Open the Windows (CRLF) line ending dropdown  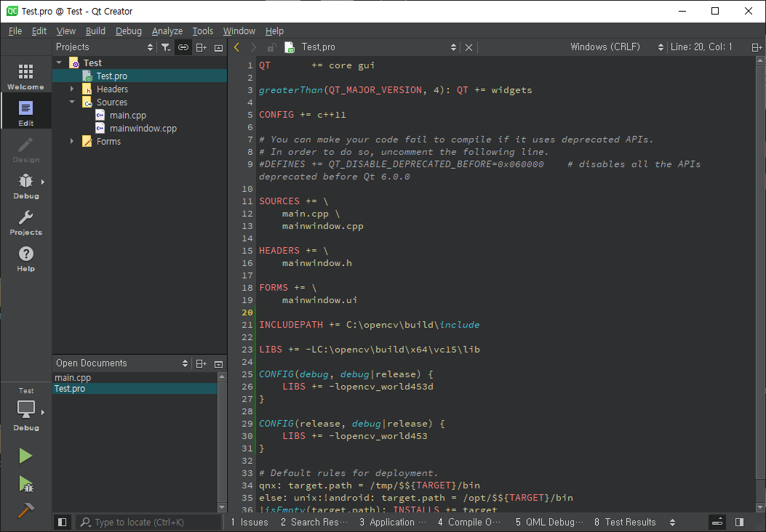coord(617,47)
